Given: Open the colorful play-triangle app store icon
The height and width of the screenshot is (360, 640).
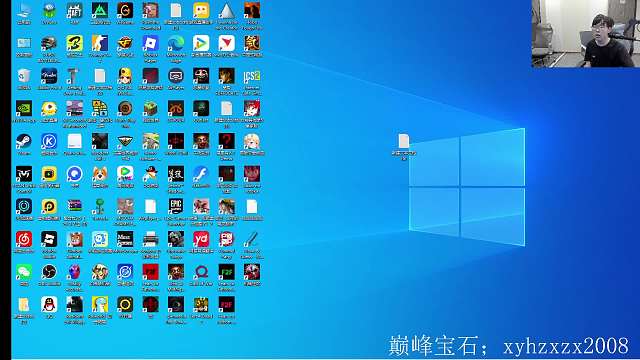Looking at the screenshot, I should coord(201,44).
